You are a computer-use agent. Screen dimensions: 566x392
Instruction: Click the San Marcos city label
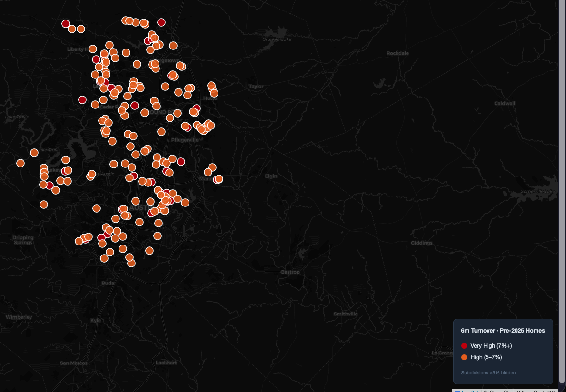pyautogui.click(x=74, y=363)
